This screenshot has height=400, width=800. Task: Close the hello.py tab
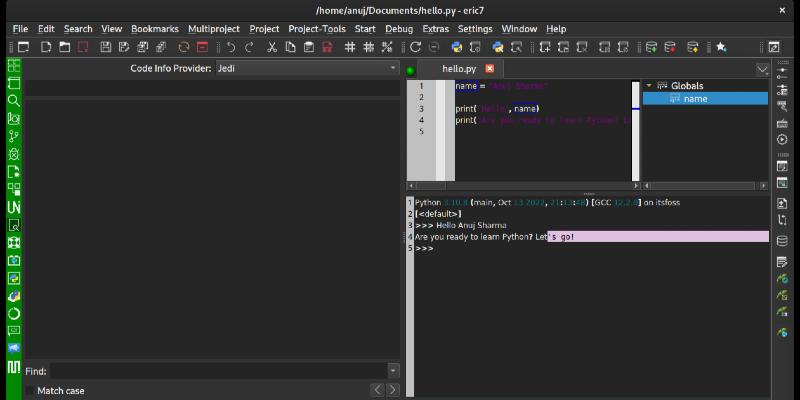coord(489,68)
